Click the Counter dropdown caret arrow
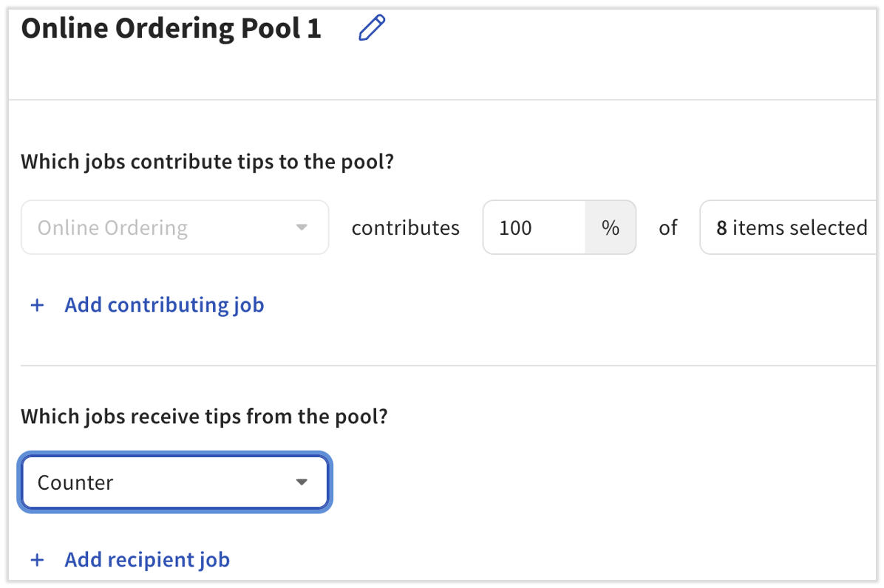 point(302,482)
